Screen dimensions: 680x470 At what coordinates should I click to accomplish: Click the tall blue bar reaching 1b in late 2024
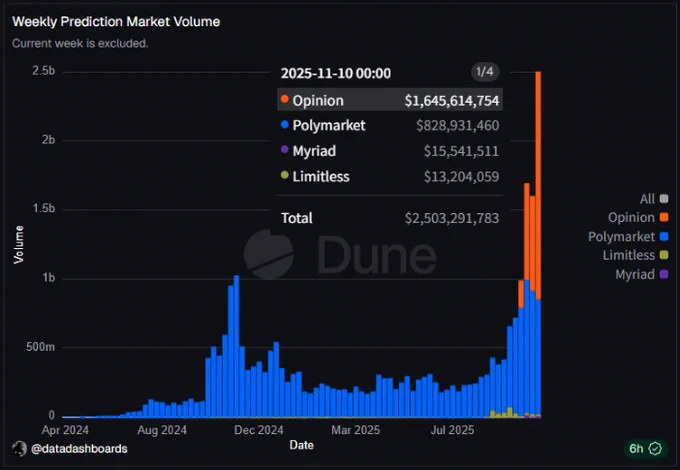coord(236,346)
